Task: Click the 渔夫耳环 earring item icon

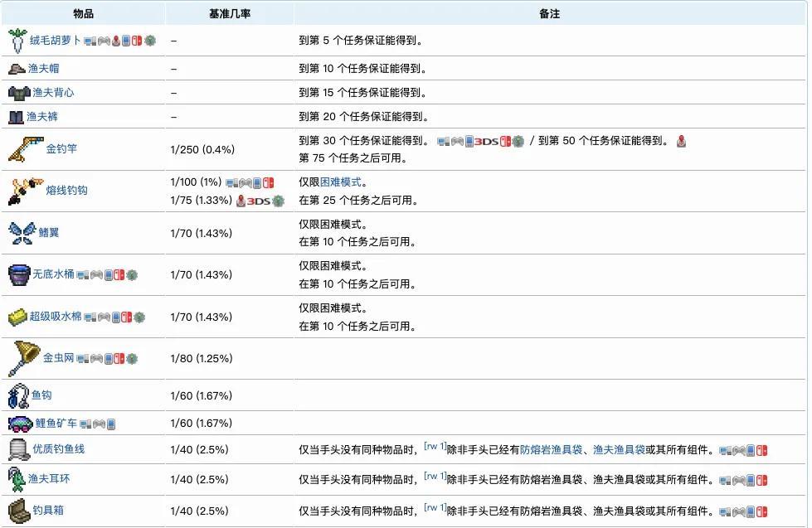Action: point(17,479)
